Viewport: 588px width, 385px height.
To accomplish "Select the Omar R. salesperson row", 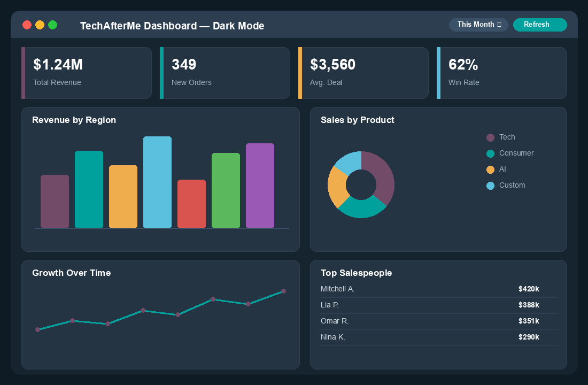I will [x=438, y=321].
